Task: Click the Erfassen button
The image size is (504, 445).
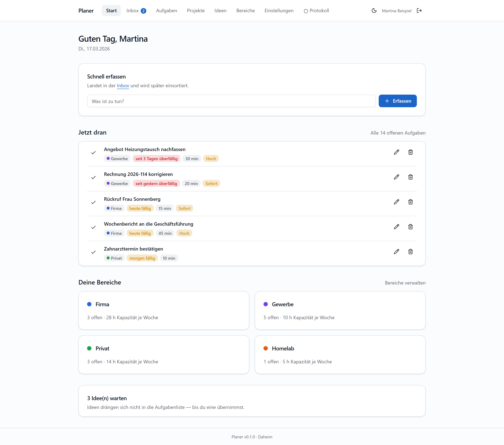Action: click(x=397, y=101)
